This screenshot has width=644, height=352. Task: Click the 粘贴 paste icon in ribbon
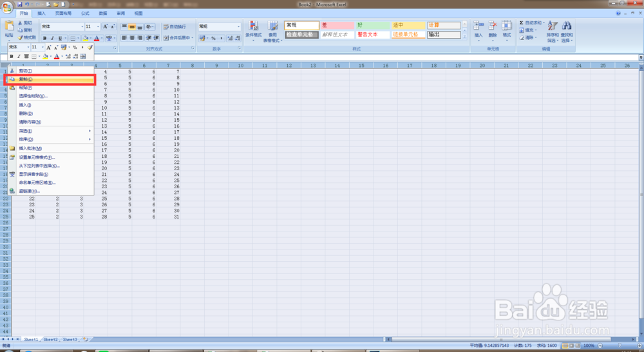point(9,26)
